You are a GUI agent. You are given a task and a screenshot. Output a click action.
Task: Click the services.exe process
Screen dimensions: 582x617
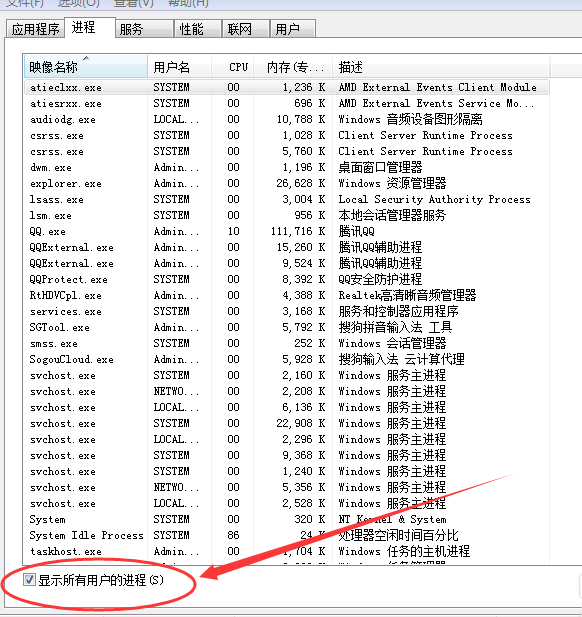(287, 311)
